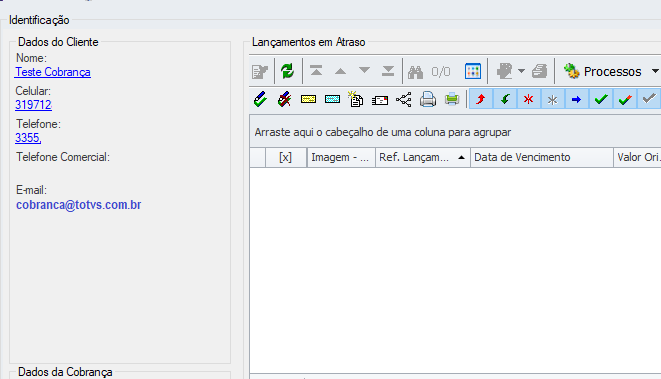Viewport: 661px width, 379px height.
Task: Click the Telefone number 3355 link
Action: [28, 138]
